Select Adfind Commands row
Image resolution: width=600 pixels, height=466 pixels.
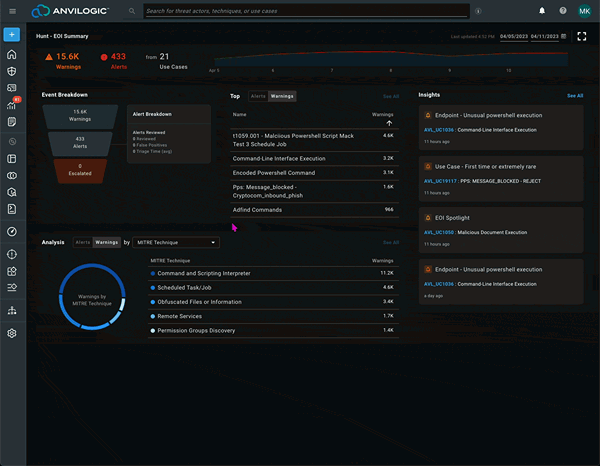315,210
